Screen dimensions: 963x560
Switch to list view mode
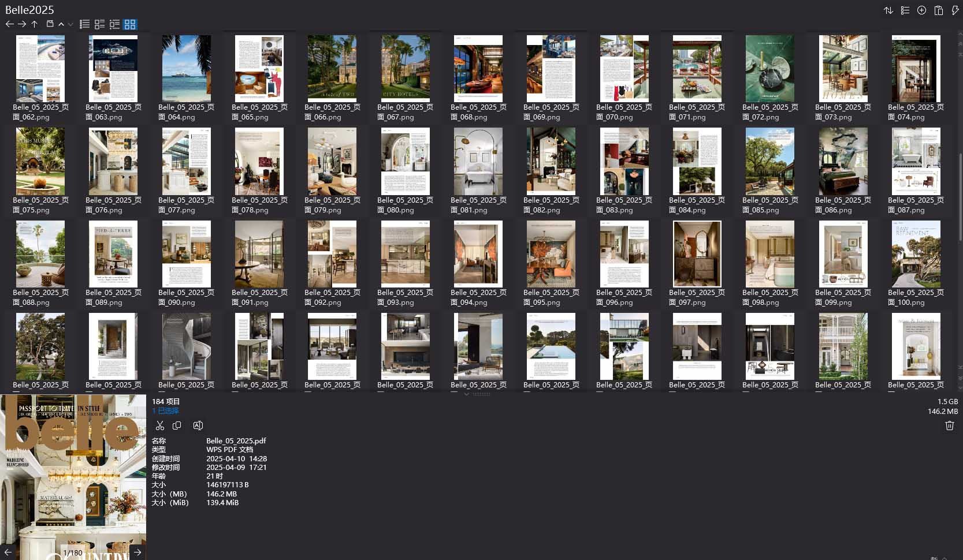click(84, 24)
